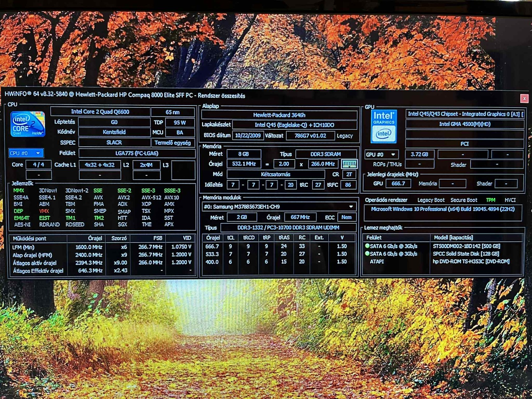
Task: Select the "DDR3-1332 / PC3-10700 DDR3 SDRAM UDIMM" type field
Action: click(288, 227)
